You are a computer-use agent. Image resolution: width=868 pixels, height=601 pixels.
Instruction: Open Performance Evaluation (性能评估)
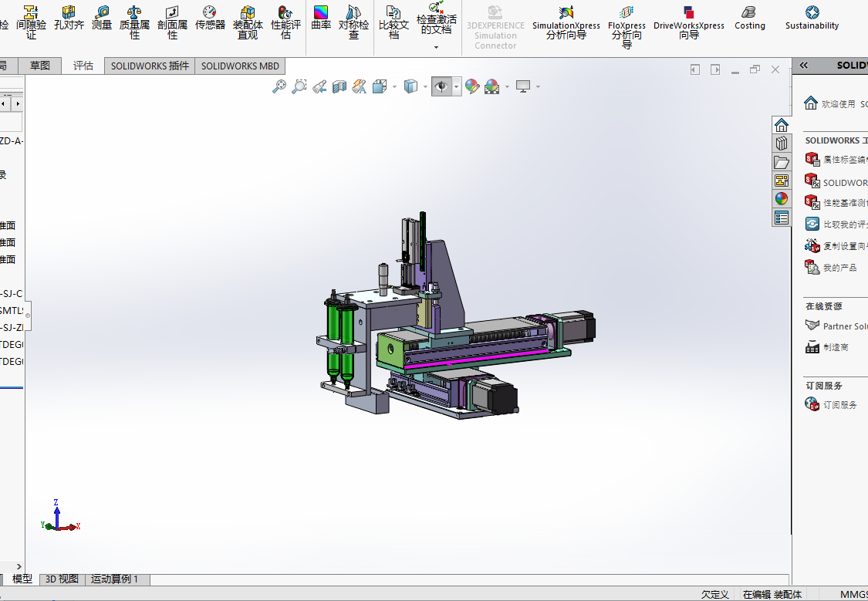pos(285,22)
